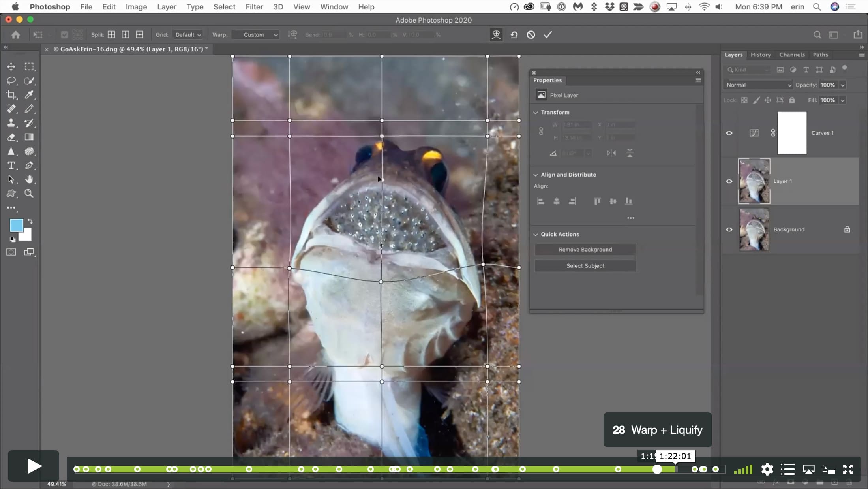Hide Layer 1 visibility
Viewport: 868px width, 489px height.
pos(729,181)
